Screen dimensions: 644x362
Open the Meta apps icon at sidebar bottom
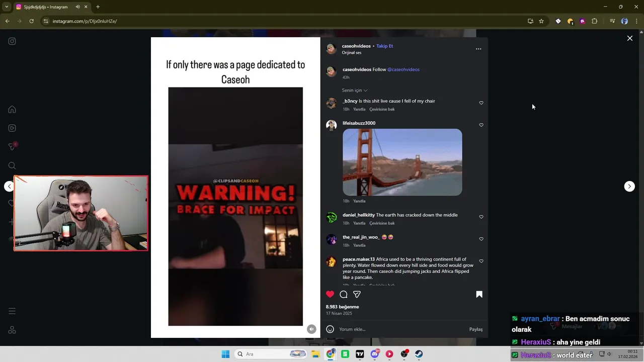[x=12, y=330]
